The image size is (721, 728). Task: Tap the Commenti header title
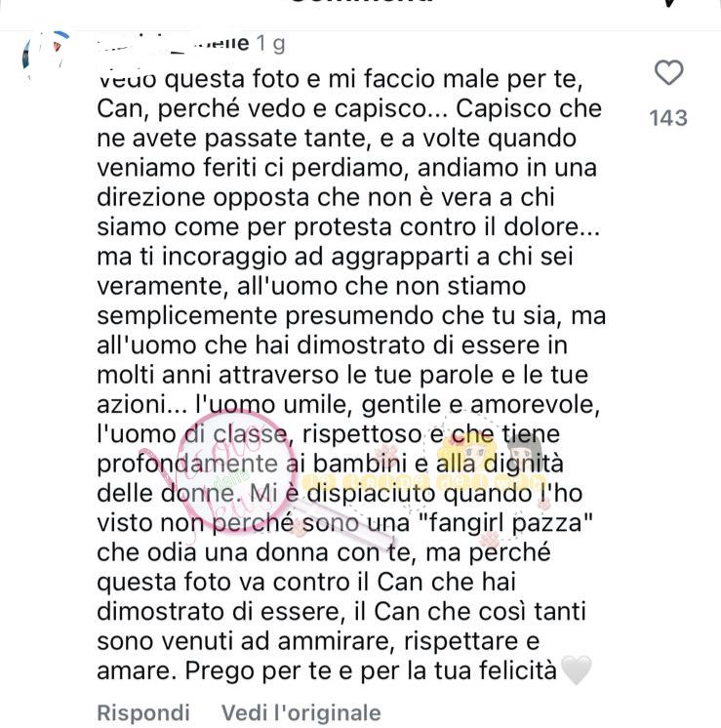coord(363,2)
